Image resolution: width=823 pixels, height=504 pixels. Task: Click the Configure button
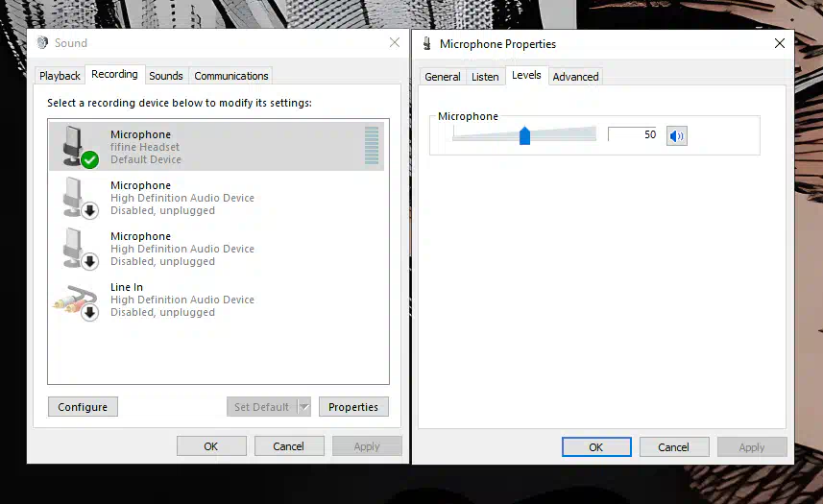(83, 407)
